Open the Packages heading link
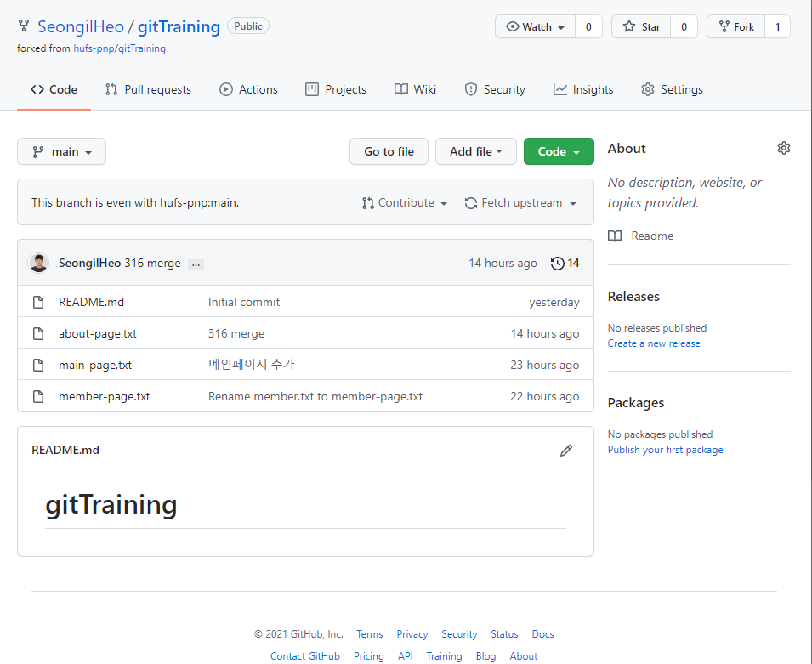Screen dimensions: 812x664 pyautogui.click(x=636, y=403)
